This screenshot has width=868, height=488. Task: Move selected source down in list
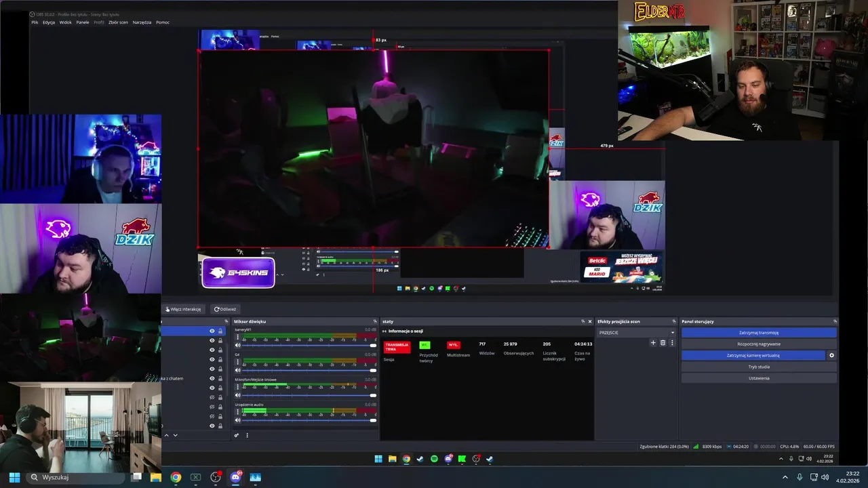(x=175, y=435)
